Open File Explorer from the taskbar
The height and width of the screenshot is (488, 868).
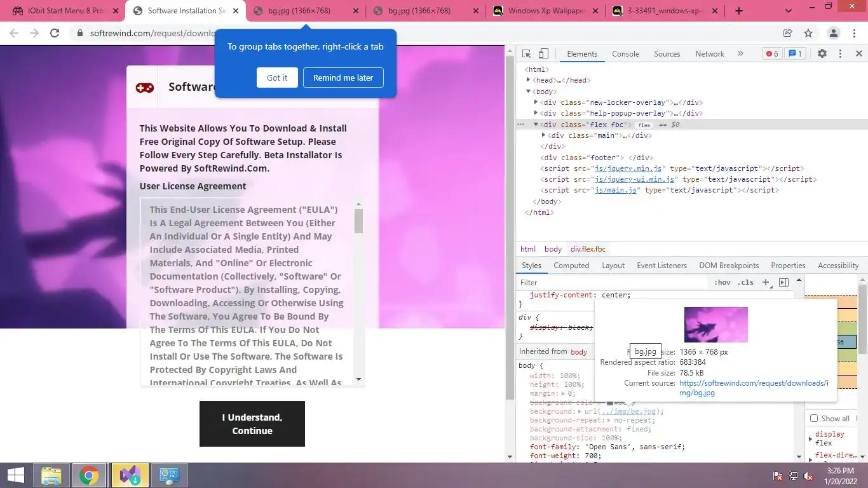(x=51, y=475)
